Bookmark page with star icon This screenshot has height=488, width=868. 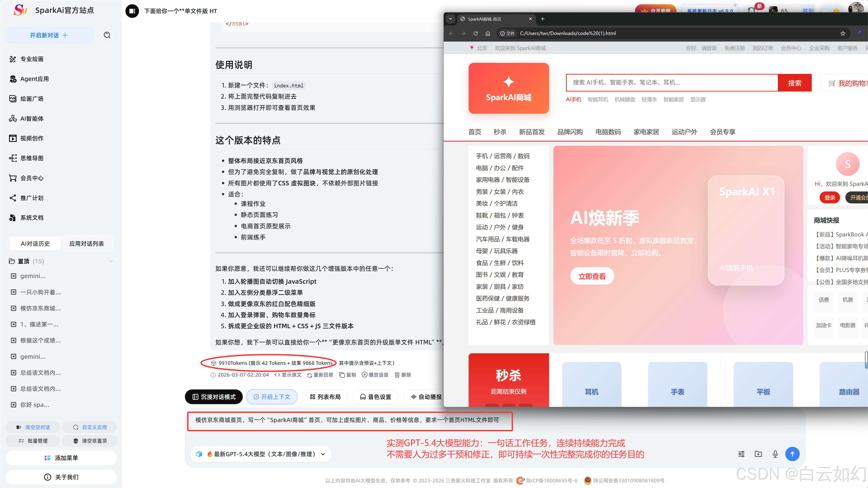click(x=843, y=33)
